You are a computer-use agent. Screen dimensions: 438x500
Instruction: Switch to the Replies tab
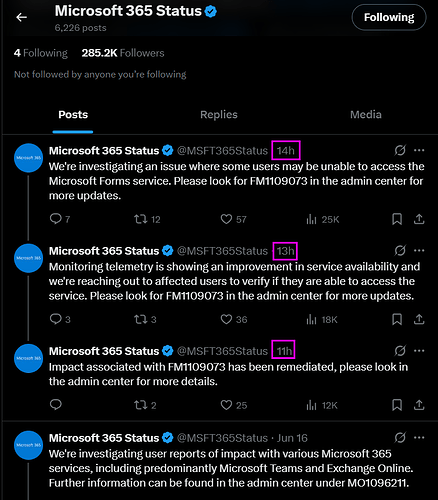pos(219,115)
